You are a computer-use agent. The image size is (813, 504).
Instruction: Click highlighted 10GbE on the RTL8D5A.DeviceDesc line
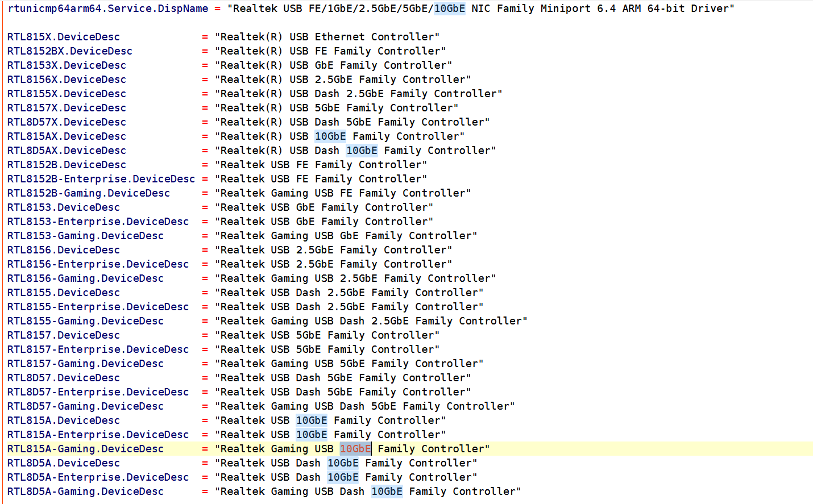[343, 463]
